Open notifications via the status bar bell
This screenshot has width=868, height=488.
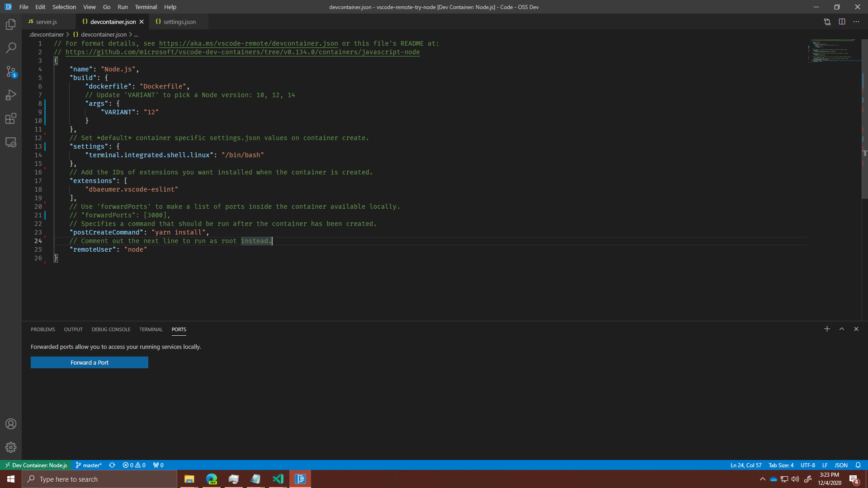859,465
